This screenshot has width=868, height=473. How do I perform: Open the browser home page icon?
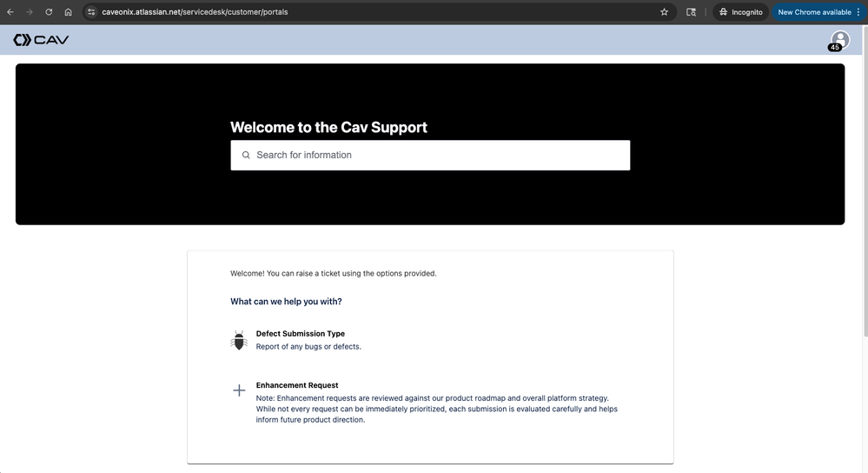68,11
